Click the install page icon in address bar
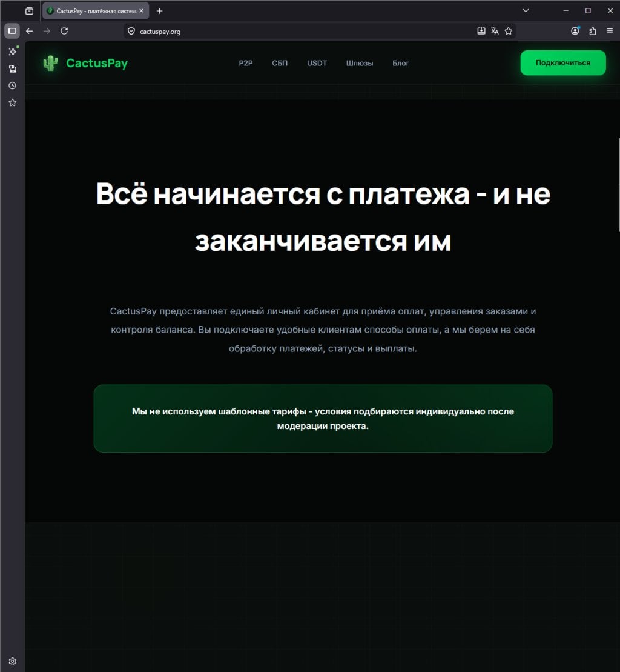Screen dimensions: 620x672 click(x=481, y=31)
